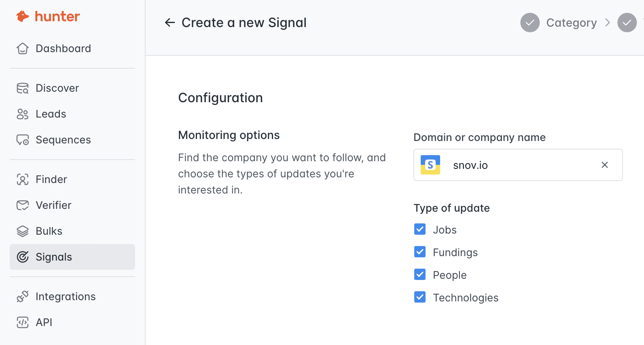Go back using the left arrow
This screenshot has height=345, width=644.
[x=170, y=23]
